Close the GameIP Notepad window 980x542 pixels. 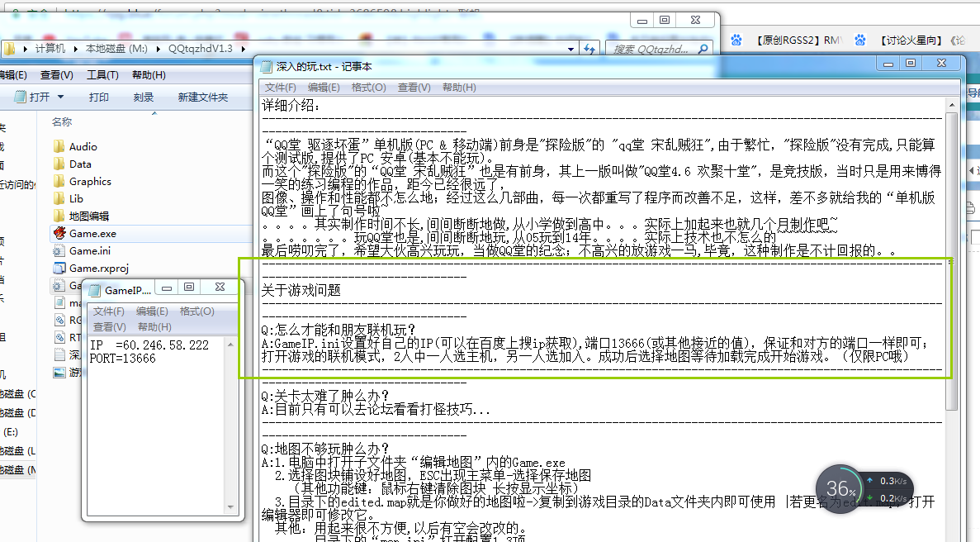pos(220,288)
